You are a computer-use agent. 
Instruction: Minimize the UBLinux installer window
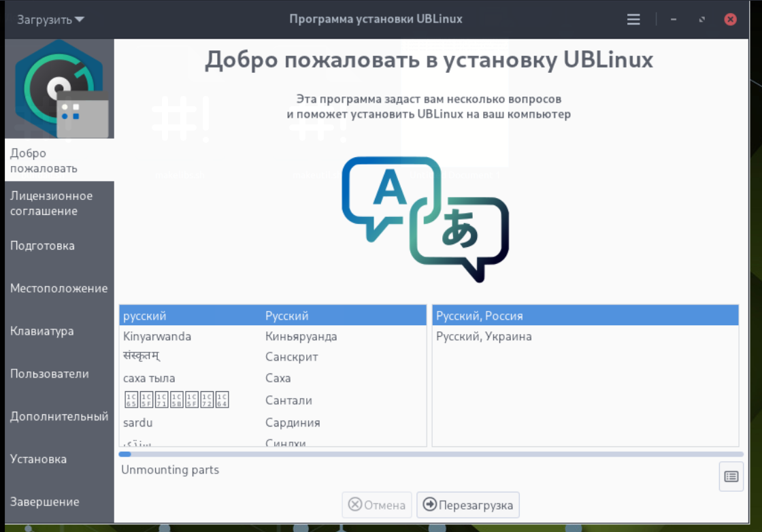pos(674,20)
